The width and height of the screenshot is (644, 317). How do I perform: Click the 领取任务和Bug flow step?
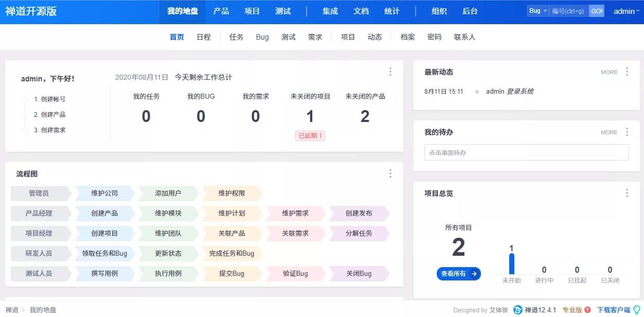pos(104,253)
